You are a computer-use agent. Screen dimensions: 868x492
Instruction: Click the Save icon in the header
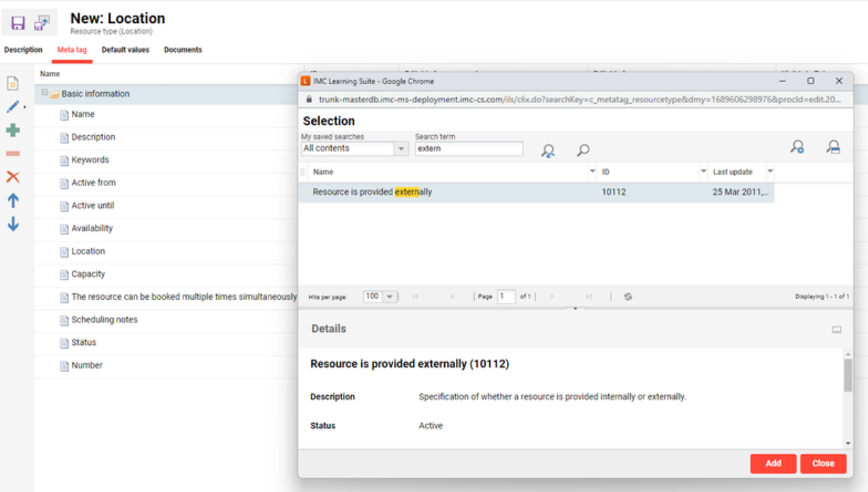tap(18, 23)
